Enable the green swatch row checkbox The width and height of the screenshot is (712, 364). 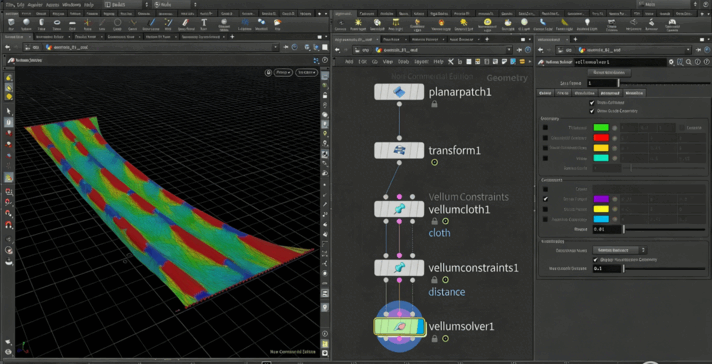(x=545, y=128)
